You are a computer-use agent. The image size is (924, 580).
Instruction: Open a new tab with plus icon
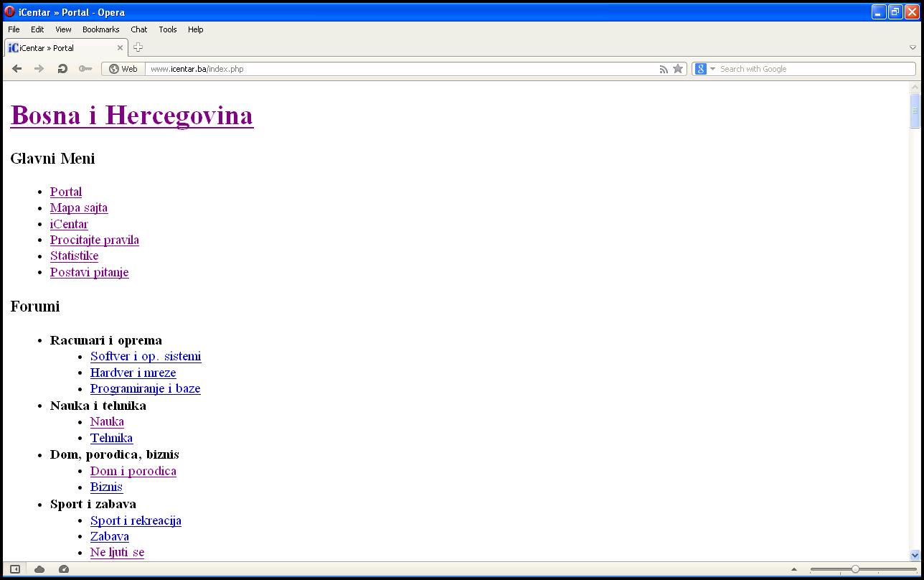click(x=138, y=47)
